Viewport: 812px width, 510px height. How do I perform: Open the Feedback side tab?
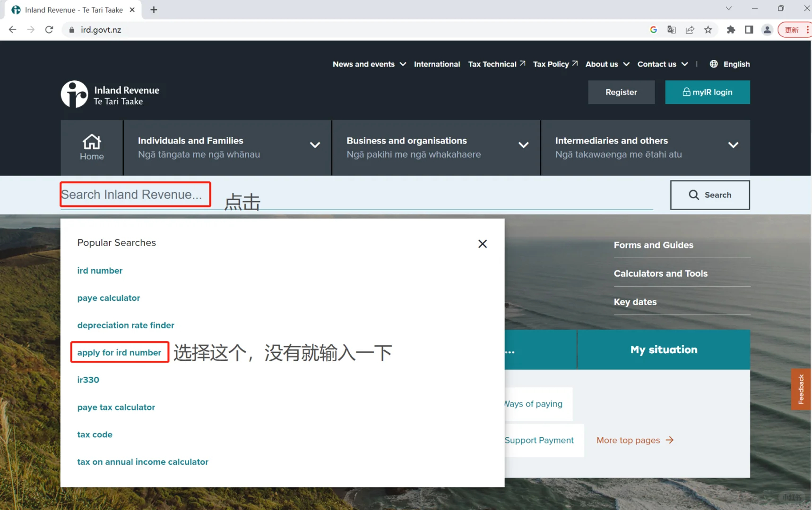pyautogui.click(x=801, y=389)
